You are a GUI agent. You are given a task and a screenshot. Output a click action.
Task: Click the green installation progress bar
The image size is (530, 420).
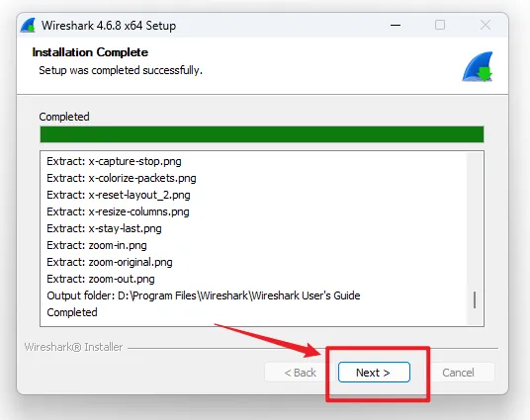point(262,134)
